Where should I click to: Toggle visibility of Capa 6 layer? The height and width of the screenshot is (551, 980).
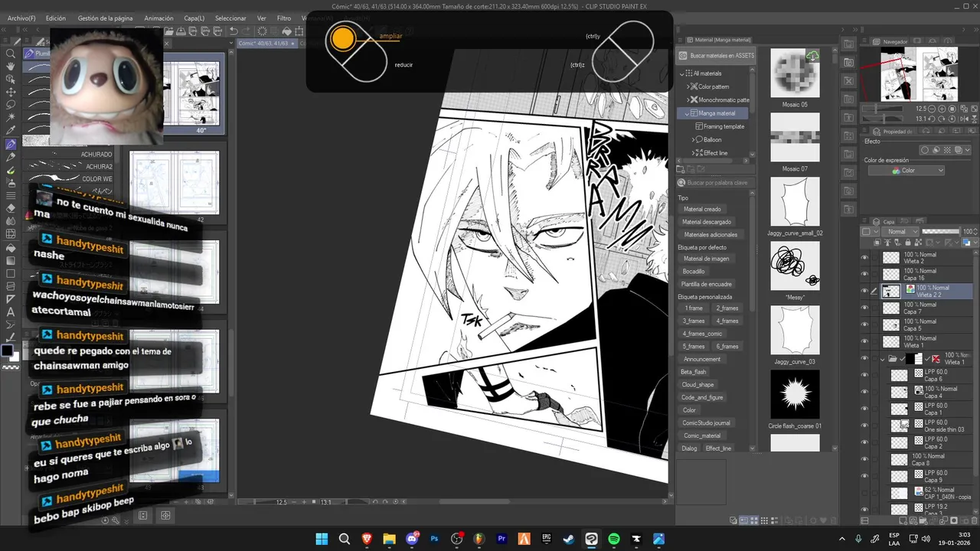pos(864,375)
